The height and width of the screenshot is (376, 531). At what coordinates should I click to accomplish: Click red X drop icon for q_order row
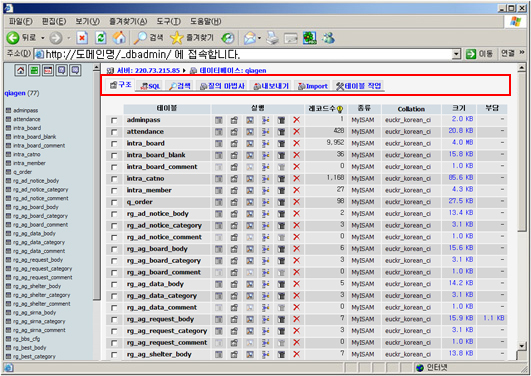297,202
